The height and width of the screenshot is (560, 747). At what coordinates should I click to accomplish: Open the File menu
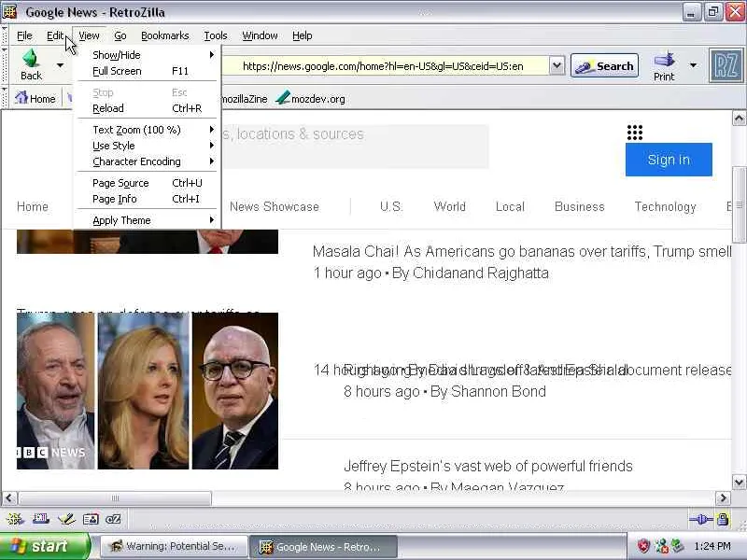24,35
